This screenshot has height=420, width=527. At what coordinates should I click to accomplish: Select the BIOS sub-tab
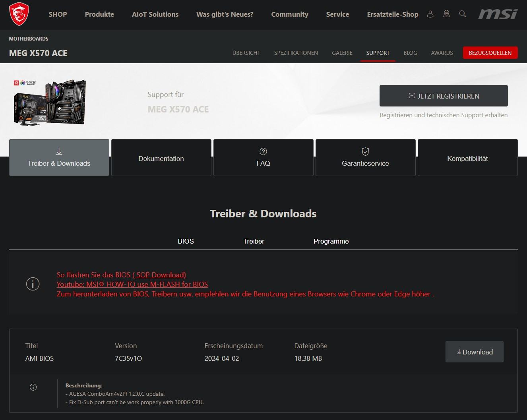click(x=186, y=241)
